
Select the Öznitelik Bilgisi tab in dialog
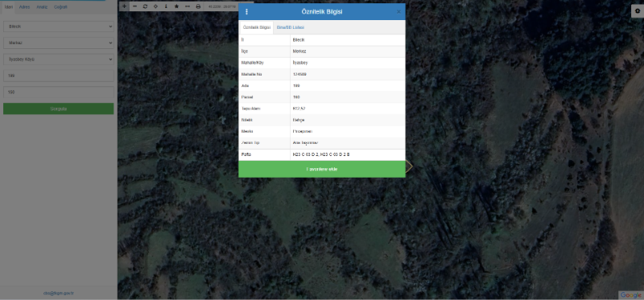[257, 27]
